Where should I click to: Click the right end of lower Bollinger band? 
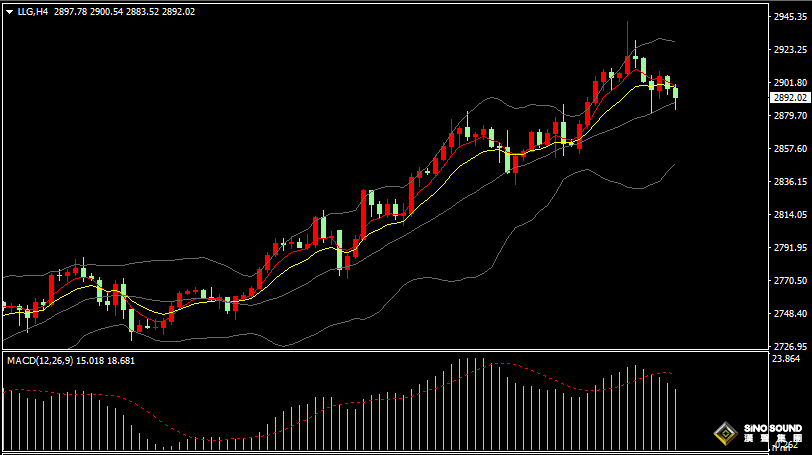click(675, 164)
